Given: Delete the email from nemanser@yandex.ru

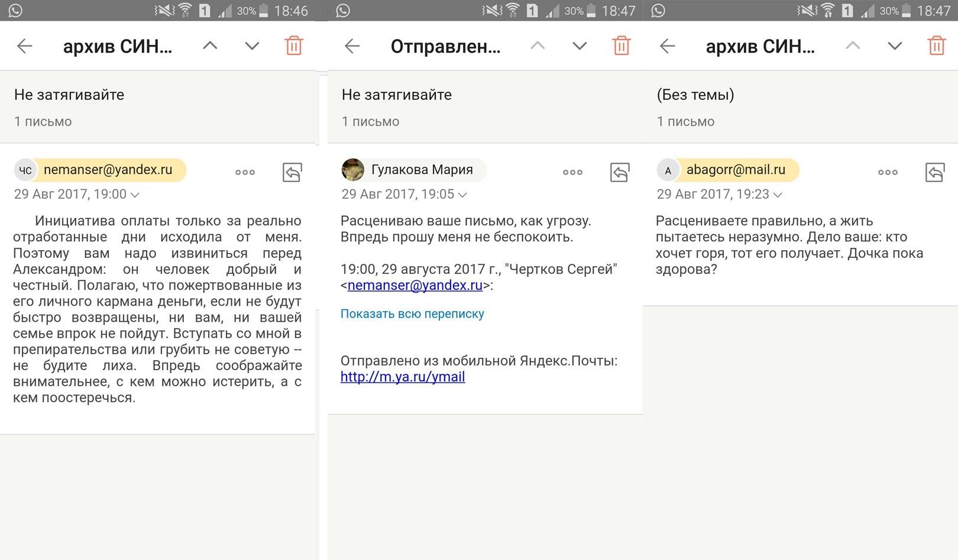Looking at the screenshot, I should pos(294,46).
